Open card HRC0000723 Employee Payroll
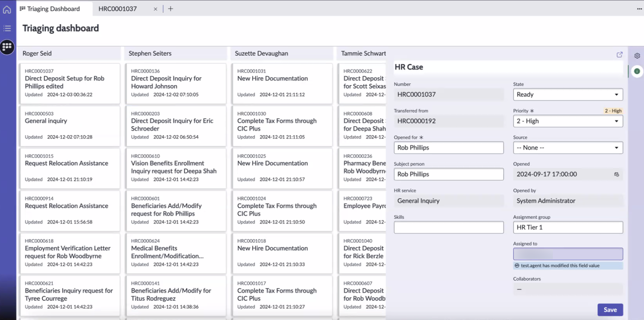This screenshot has width=644, height=320. [x=362, y=211]
